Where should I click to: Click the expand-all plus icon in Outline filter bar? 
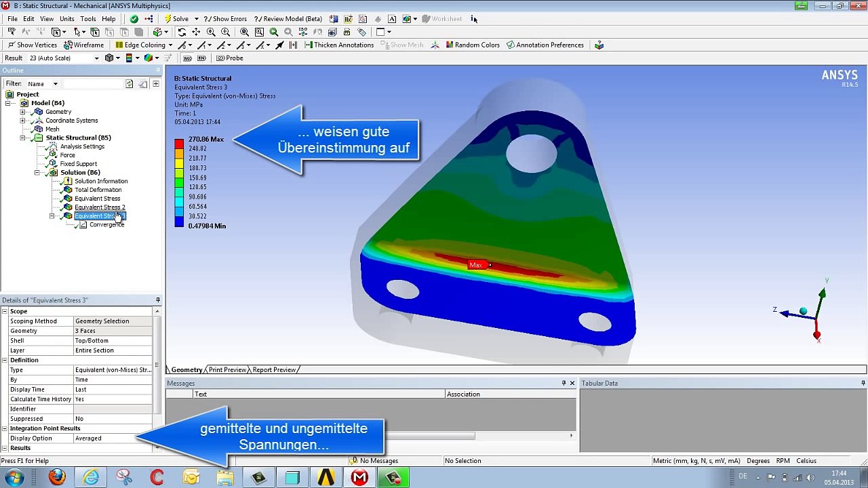155,83
